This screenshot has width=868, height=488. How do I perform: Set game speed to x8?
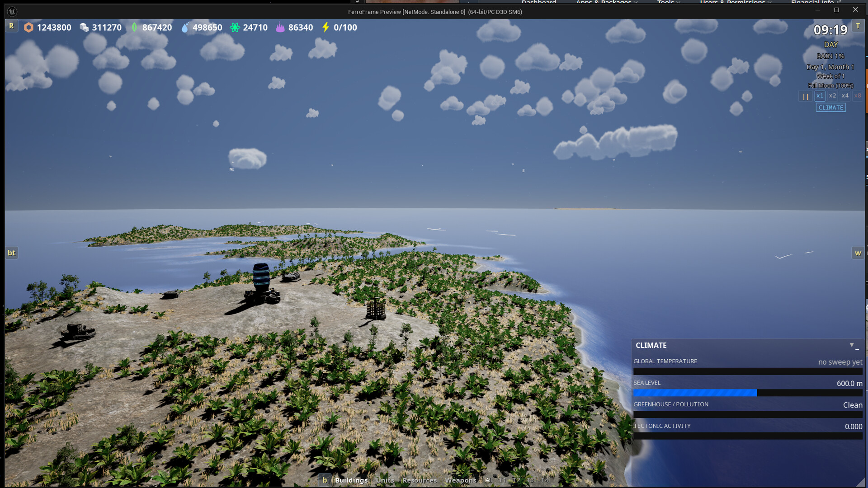(x=858, y=96)
